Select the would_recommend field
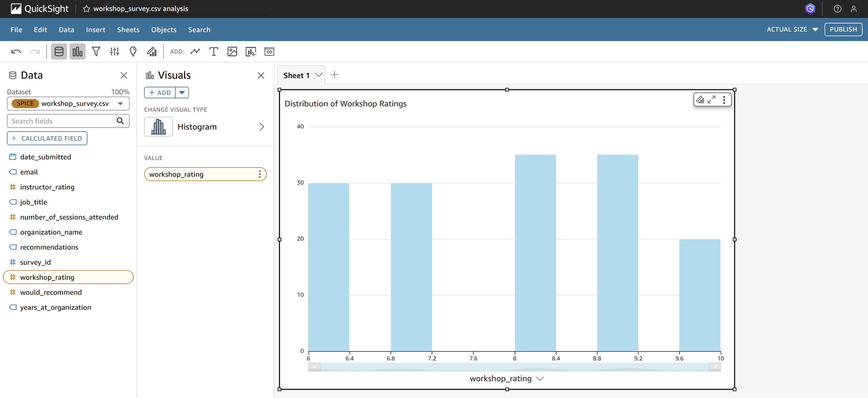The image size is (868, 398). [51, 292]
